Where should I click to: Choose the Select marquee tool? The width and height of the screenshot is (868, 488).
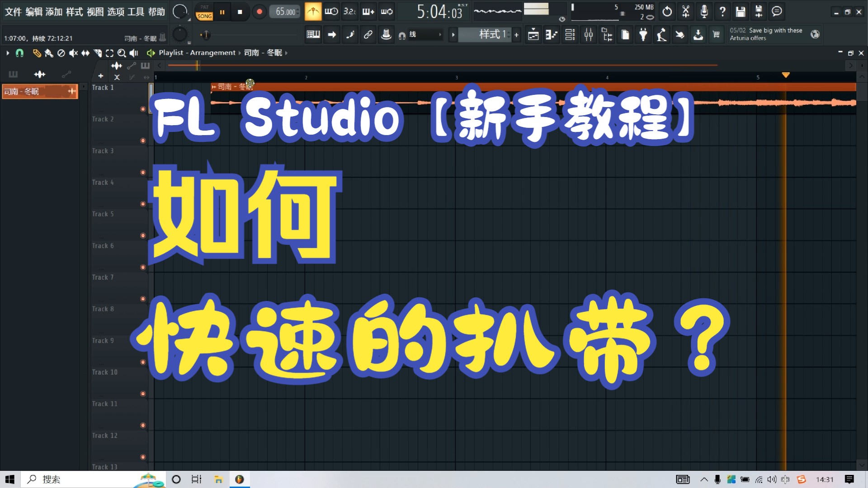109,53
